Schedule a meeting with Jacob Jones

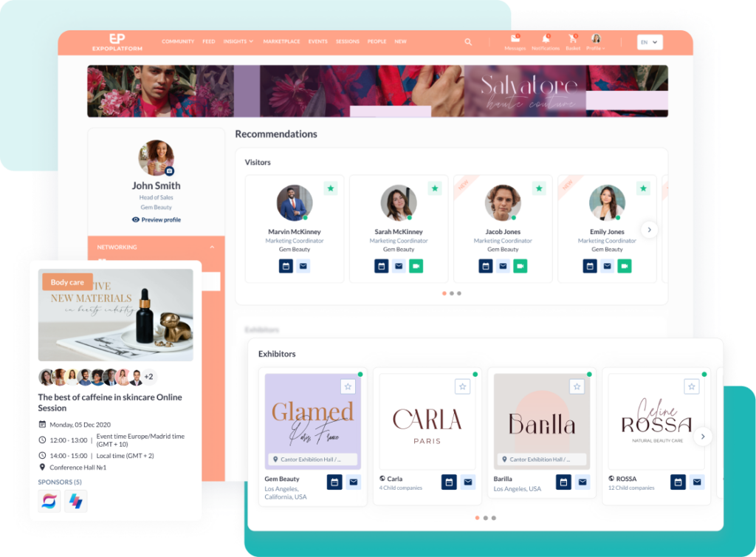click(486, 266)
